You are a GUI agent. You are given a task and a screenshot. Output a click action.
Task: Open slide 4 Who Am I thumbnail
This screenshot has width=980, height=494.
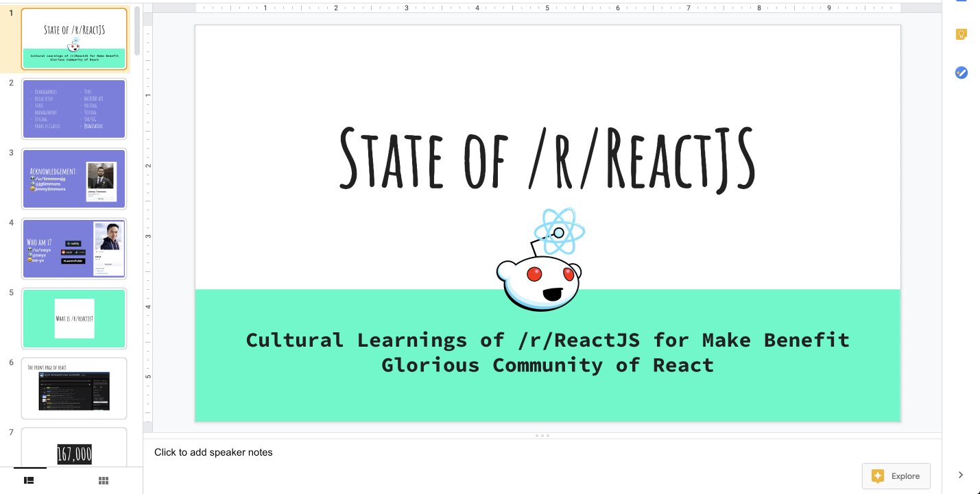click(x=74, y=249)
